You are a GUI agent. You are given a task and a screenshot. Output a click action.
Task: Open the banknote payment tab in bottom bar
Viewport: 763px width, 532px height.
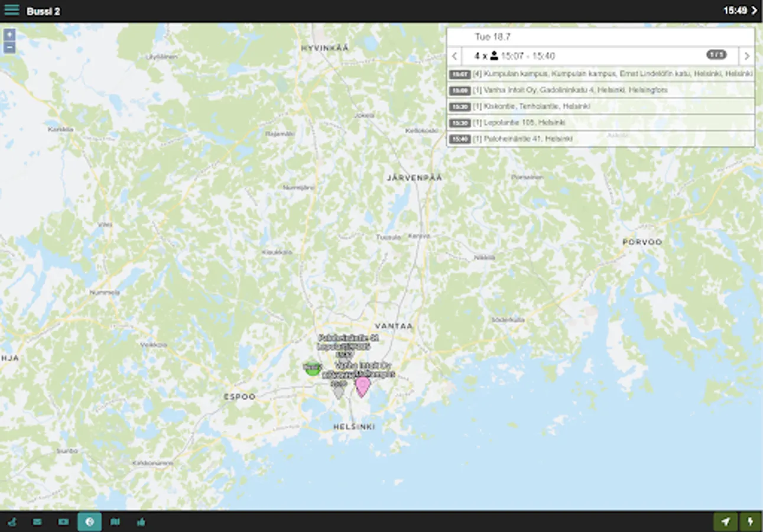pos(63,522)
